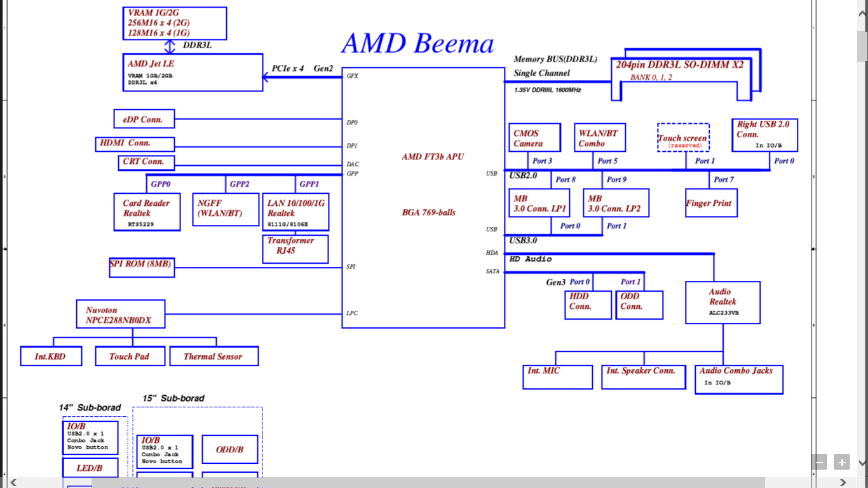Click the HDMI Conn. box
868x488 pixels.
click(x=135, y=144)
